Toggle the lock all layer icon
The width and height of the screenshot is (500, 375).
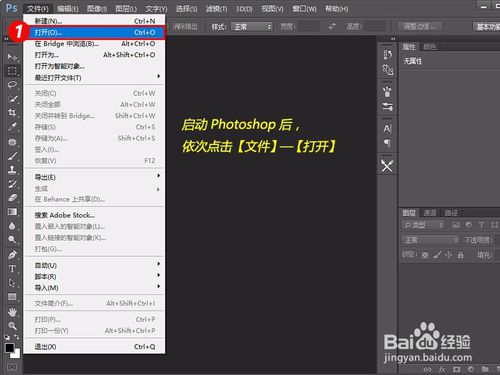[460, 255]
